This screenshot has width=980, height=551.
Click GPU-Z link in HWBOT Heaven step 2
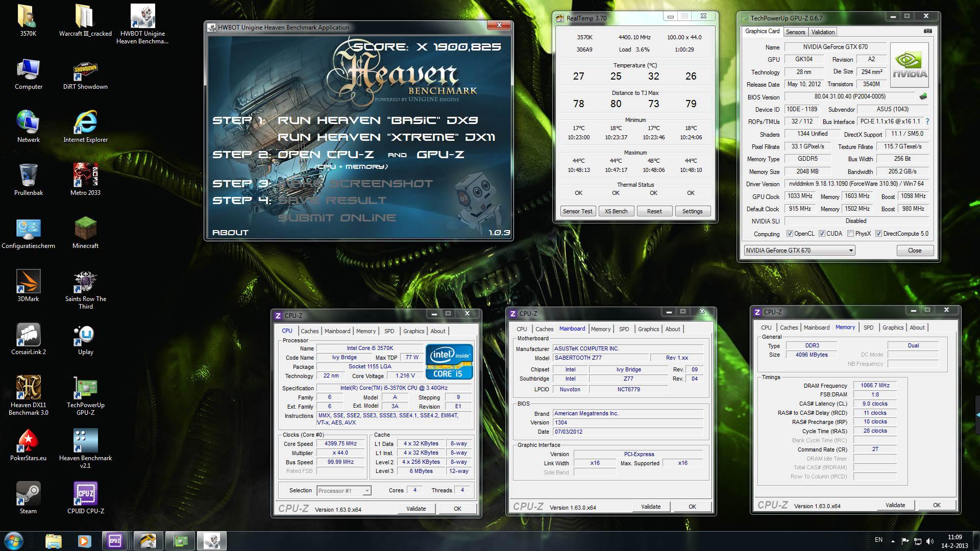pyautogui.click(x=440, y=155)
